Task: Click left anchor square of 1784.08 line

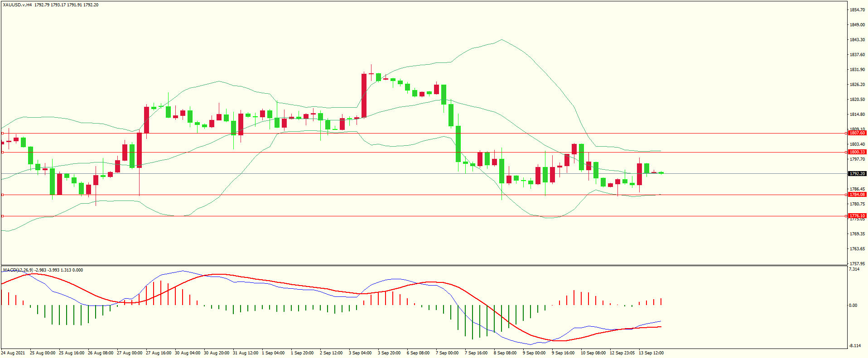Action: click(2, 195)
